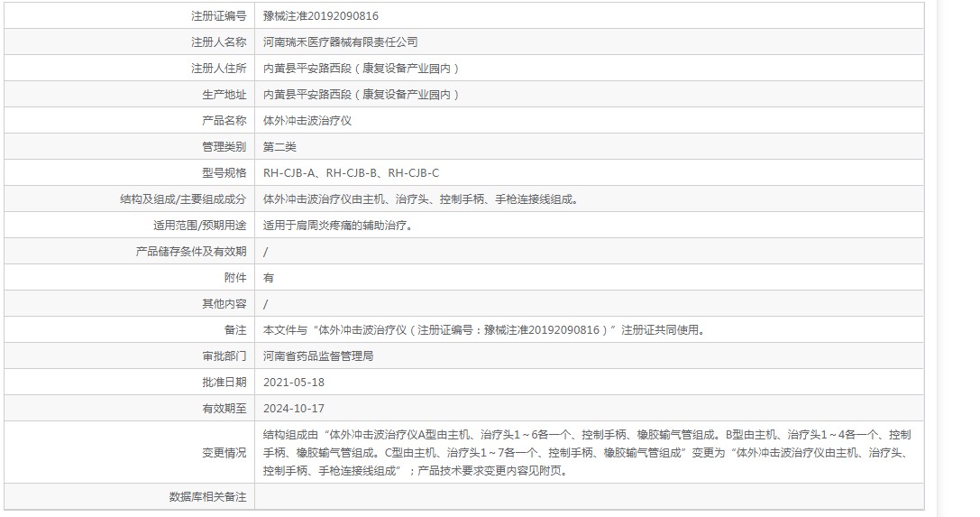980x517 pixels.
Task: Click the 产品名称 label
Action: click(224, 121)
